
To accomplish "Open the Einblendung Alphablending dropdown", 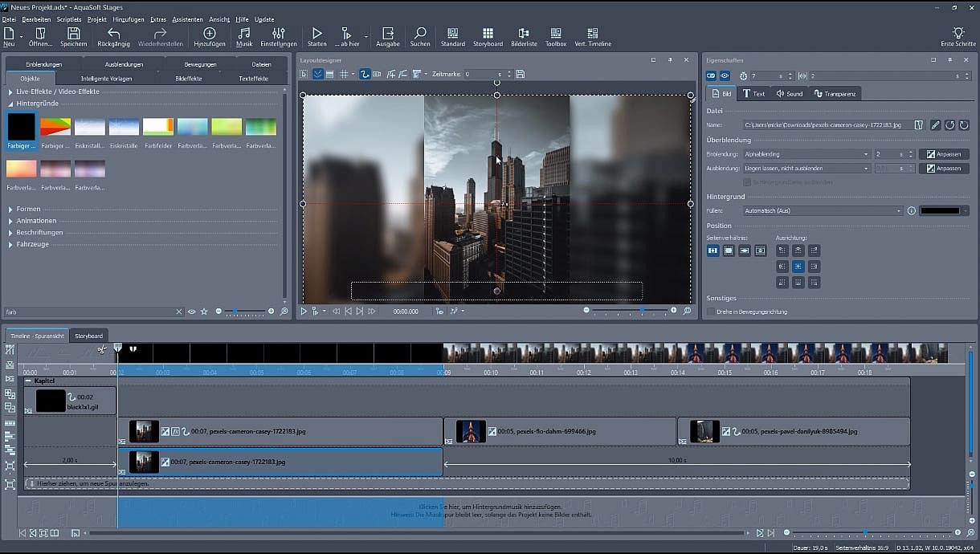I will click(x=807, y=154).
